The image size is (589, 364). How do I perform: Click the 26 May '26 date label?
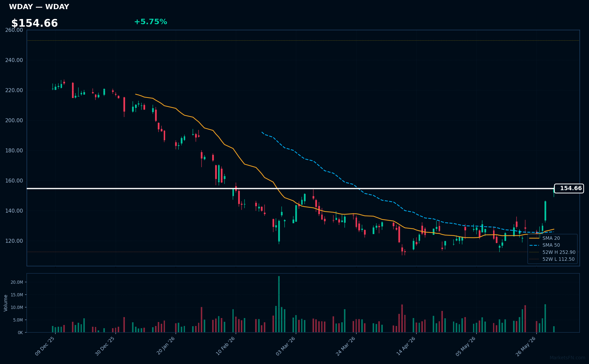[526, 346]
